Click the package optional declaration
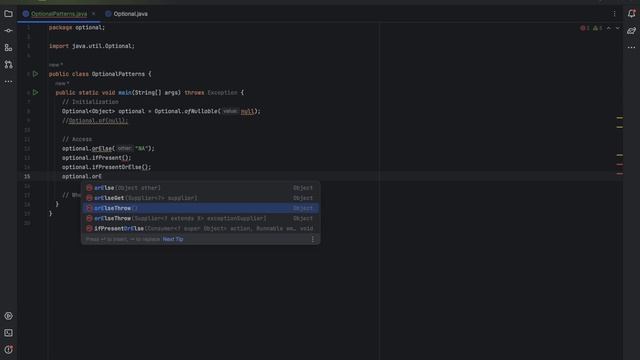Screen dimensions: 640x360 [x=77, y=27]
